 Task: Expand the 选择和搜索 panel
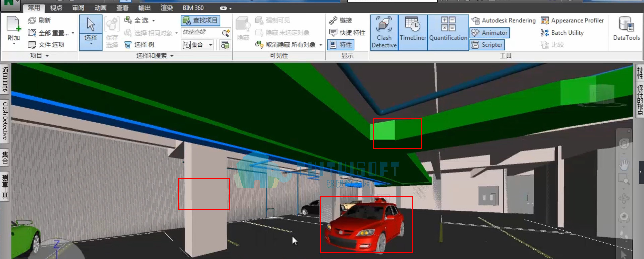tap(172, 56)
